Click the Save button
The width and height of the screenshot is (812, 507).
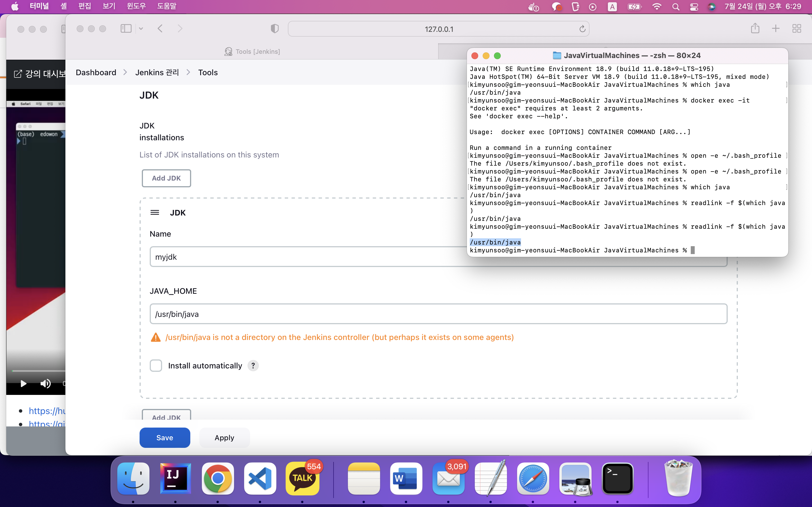164,437
